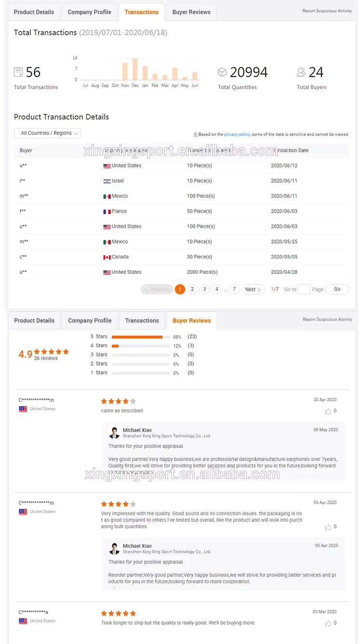Click the Total Transactions document icon
The image size is (362, 644).
tap(18, 72)
